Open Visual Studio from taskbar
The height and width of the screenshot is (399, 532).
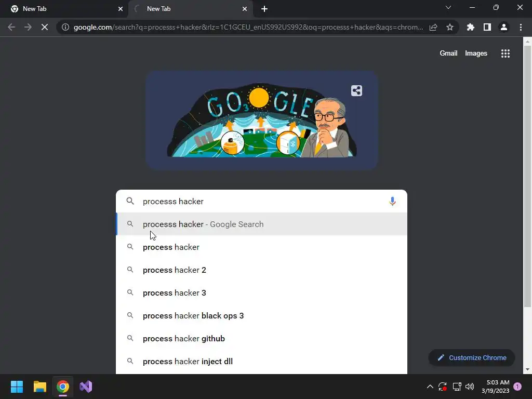coord(86,387)
